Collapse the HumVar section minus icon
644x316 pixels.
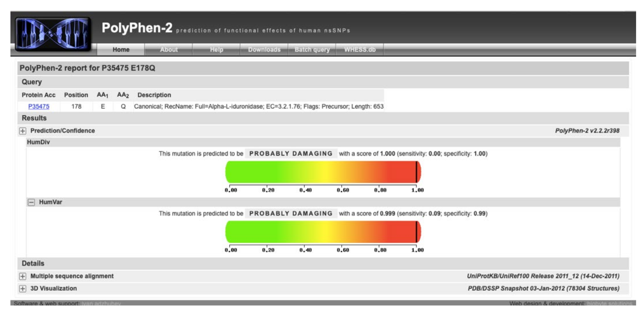coord(31,202)
